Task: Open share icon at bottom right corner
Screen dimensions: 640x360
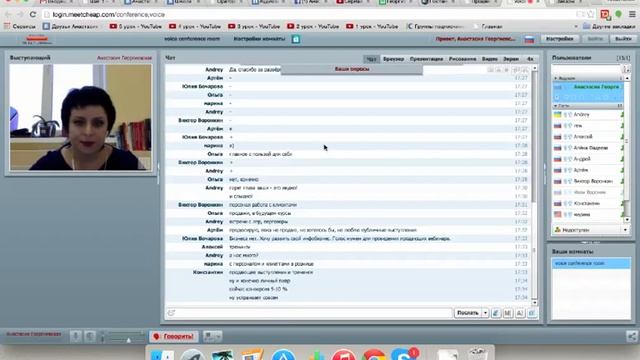Action: tap(632, 336)
